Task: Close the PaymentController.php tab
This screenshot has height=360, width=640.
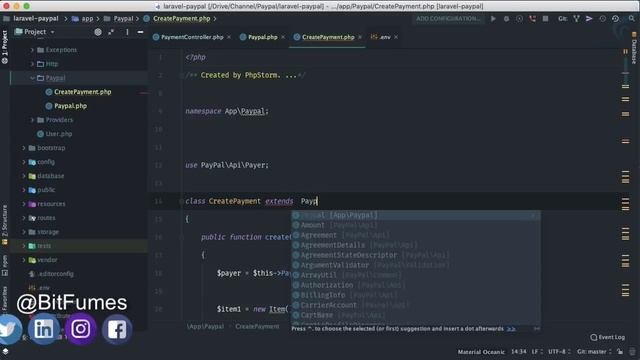Action: [x=229, y=37]
